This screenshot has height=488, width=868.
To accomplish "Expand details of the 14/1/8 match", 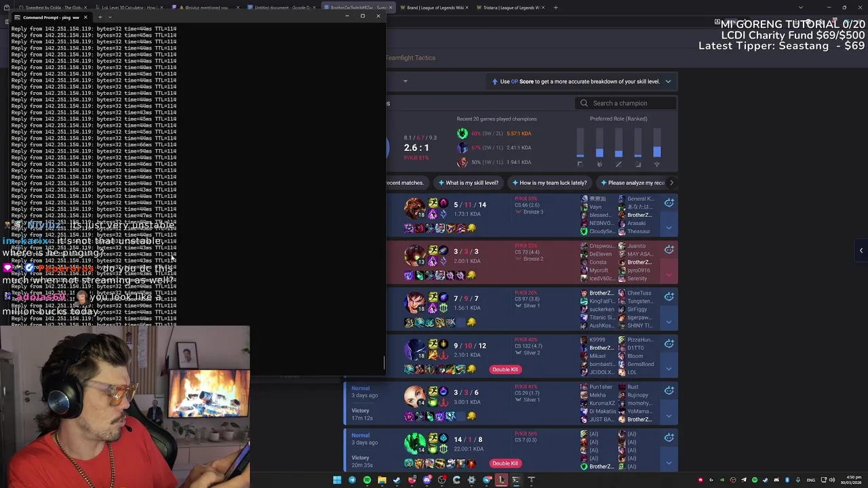I will [x=669, y=463].
